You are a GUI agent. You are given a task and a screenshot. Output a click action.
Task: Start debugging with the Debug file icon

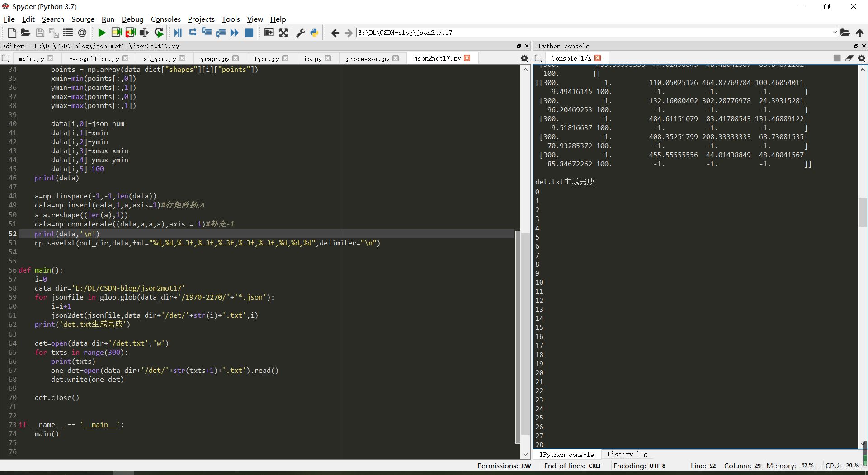click(x=178, y=33)
